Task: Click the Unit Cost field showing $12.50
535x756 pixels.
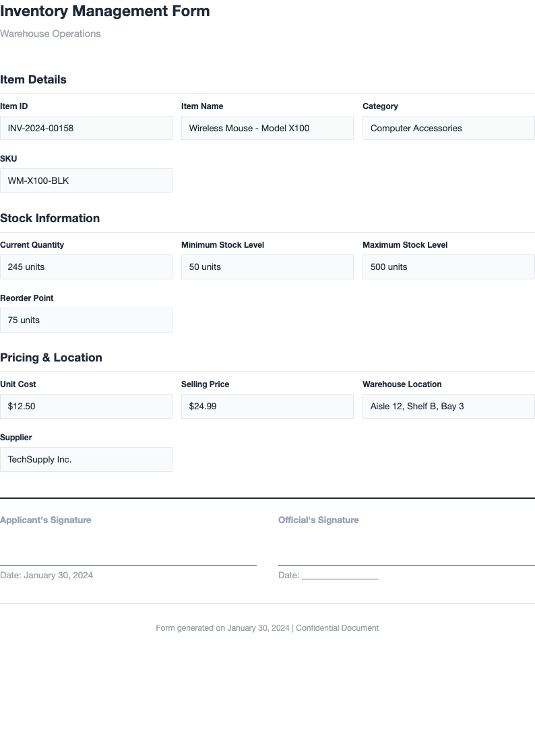Action: pyautogui.click(x=86, y=406)
